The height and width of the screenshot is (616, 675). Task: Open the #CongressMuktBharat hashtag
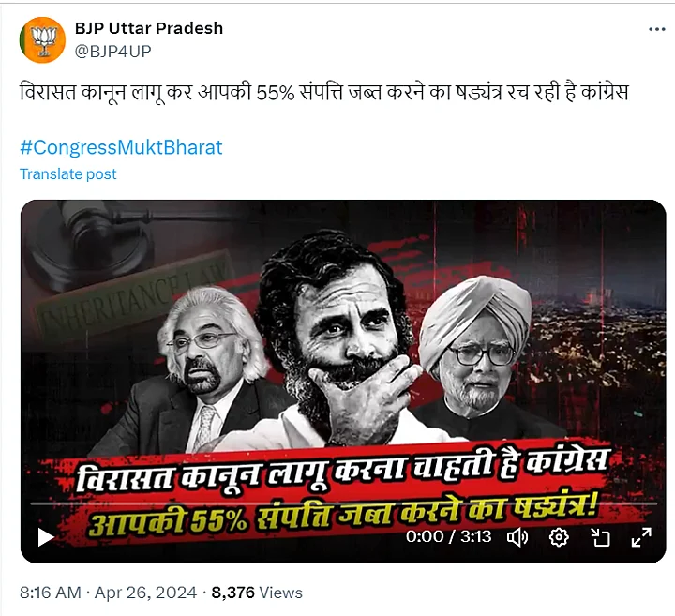[x=121, y=147]
